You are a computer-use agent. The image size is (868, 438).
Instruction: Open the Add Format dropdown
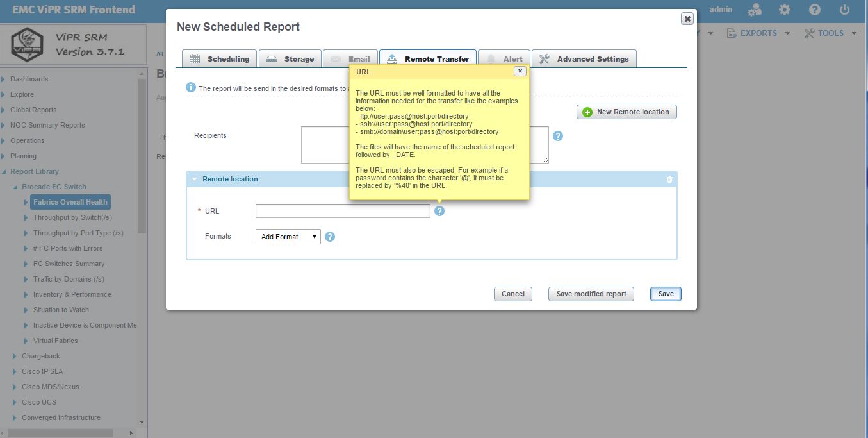click(x=288, y=237)
